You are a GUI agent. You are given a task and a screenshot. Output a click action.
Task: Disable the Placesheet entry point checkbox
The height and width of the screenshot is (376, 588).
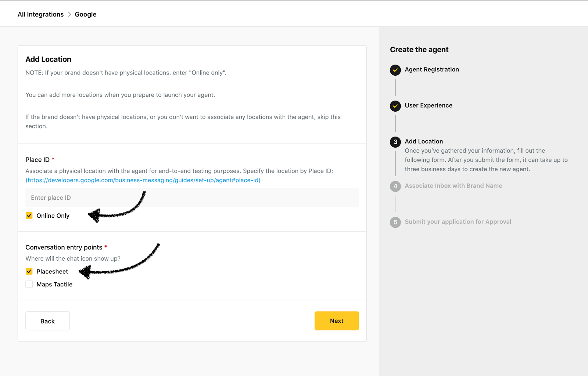tap(29, 271)
